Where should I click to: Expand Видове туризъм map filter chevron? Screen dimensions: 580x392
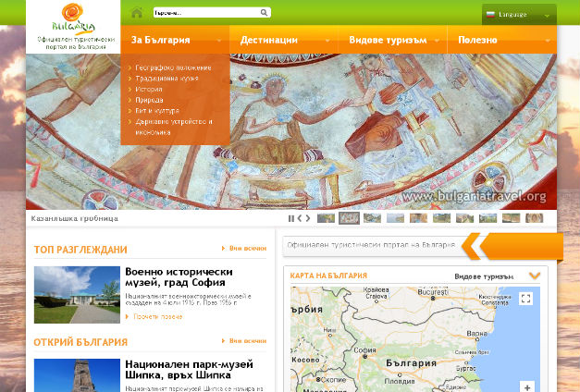pyautogui.click(x=535, y=276)
